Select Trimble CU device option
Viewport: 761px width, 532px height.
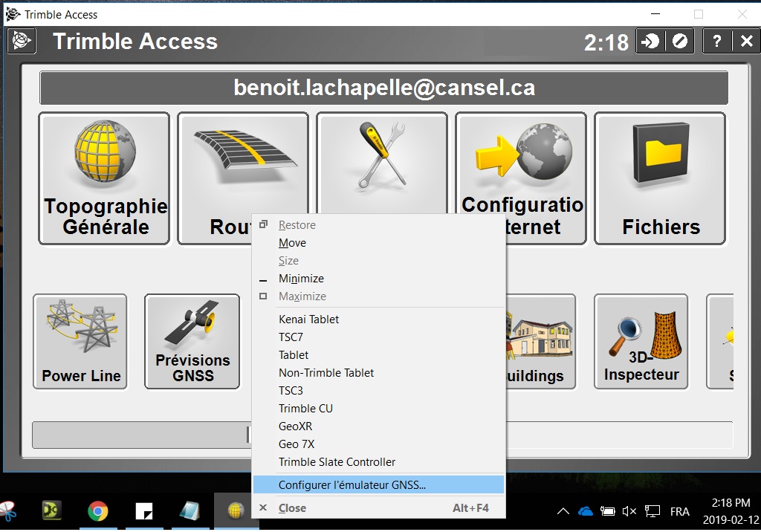(x=378, y=409)
